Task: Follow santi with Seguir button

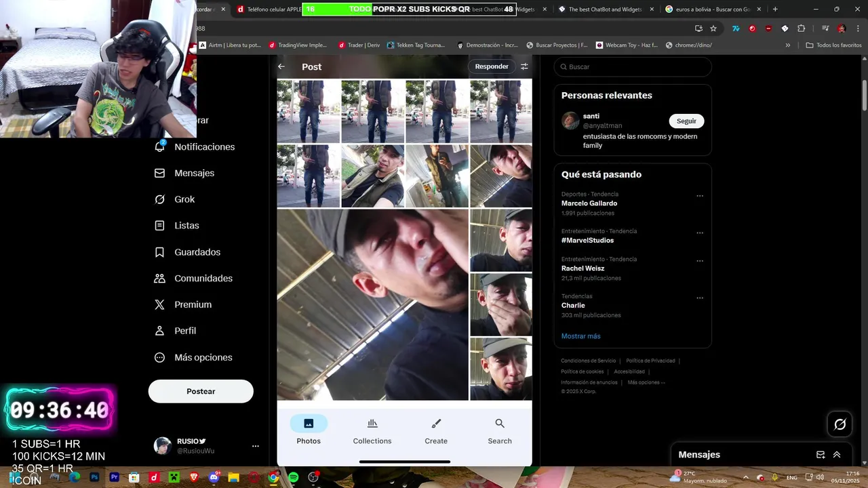Action: (x=686, y=121)
